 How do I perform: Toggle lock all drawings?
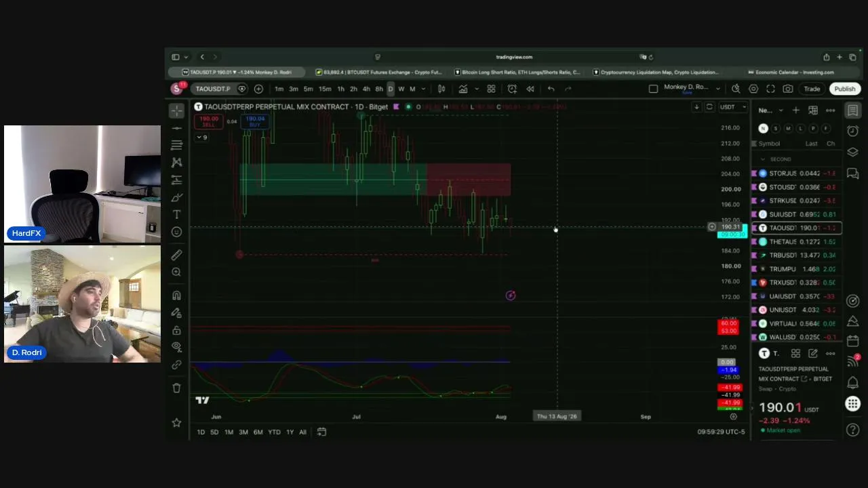point(177,330)
